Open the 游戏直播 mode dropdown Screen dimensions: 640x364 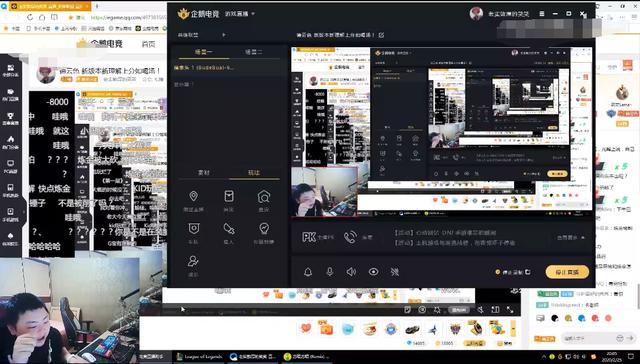coord(240,13)
